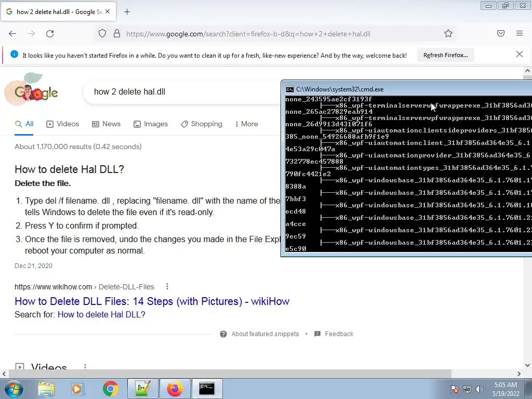Click the Feedback link
The width and height of the screenshot is (532, 399).
coord(339,334)
